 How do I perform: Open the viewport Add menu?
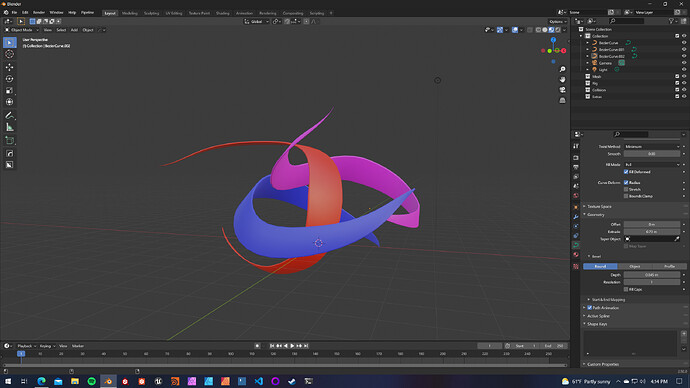[74, 30]
